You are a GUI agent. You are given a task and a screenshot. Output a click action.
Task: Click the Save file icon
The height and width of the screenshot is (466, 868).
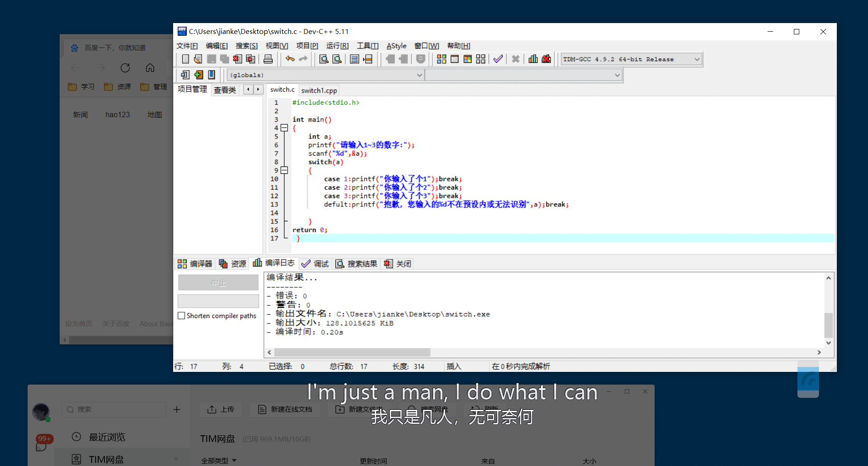pos(211,59)
